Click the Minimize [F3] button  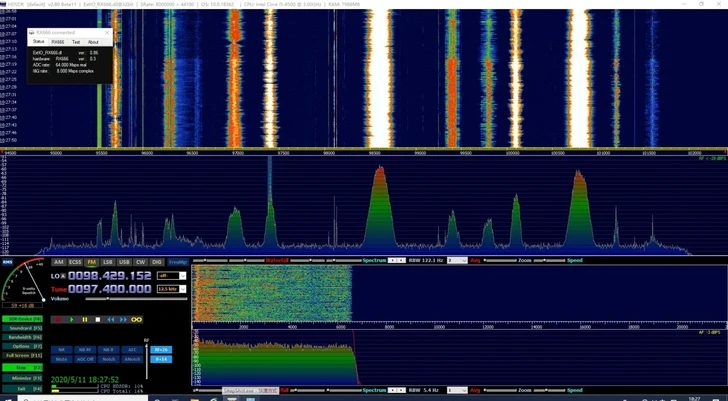22,378
